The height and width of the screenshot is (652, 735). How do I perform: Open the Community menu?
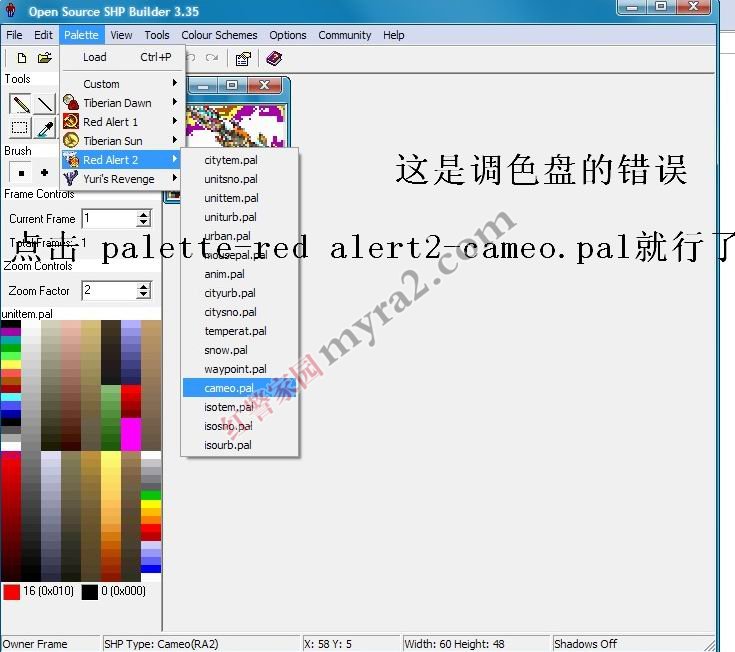pos(345,35)
